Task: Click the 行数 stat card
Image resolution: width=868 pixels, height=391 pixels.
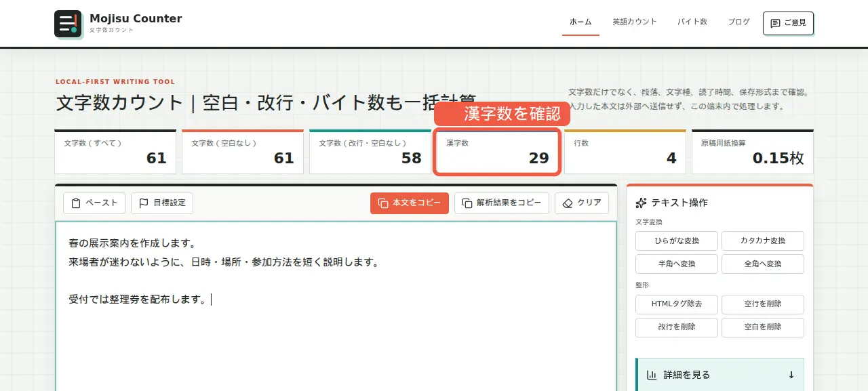Action: pos(625,152)
